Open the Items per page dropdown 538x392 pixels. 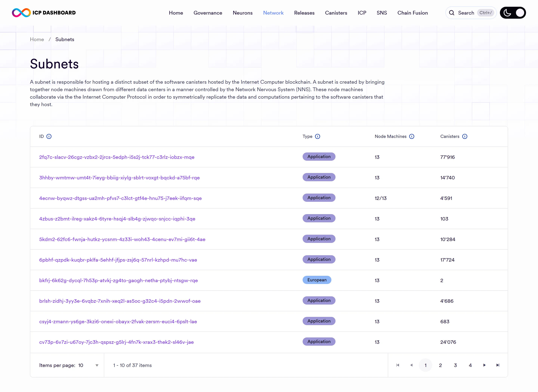69,365
